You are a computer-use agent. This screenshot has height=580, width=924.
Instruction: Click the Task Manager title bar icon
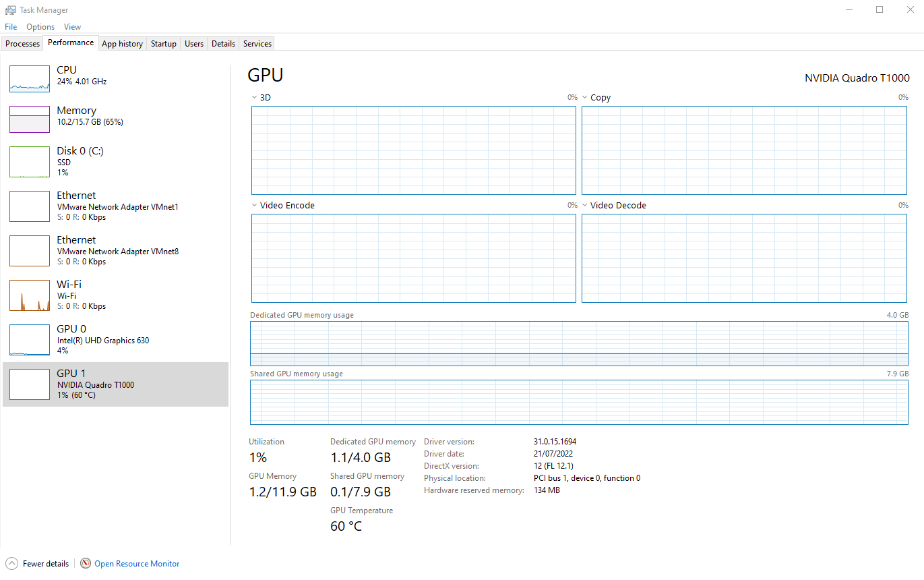(x=9, y=9)
